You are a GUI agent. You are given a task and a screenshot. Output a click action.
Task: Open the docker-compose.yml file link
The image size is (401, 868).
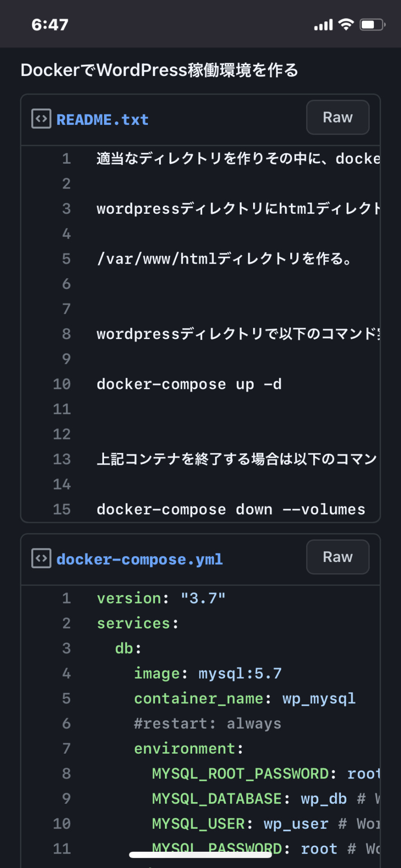(x=140, y=560)
